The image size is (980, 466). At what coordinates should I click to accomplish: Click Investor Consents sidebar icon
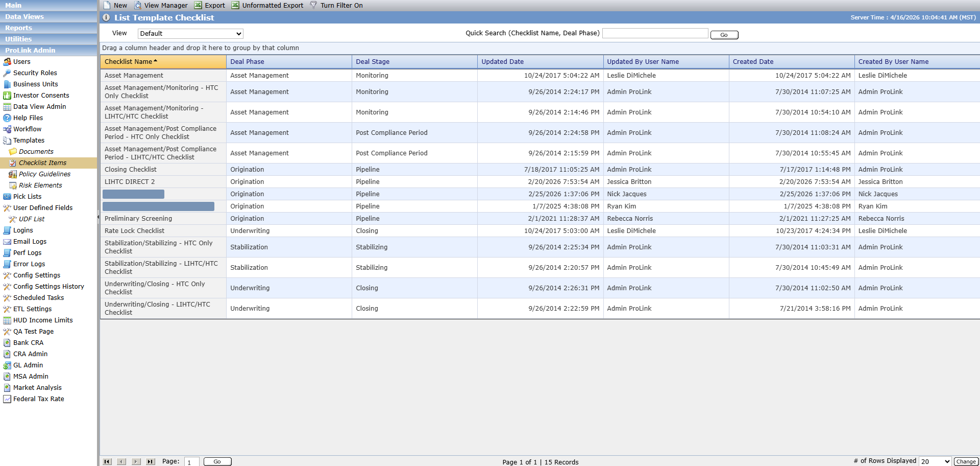tap(7, 96)
